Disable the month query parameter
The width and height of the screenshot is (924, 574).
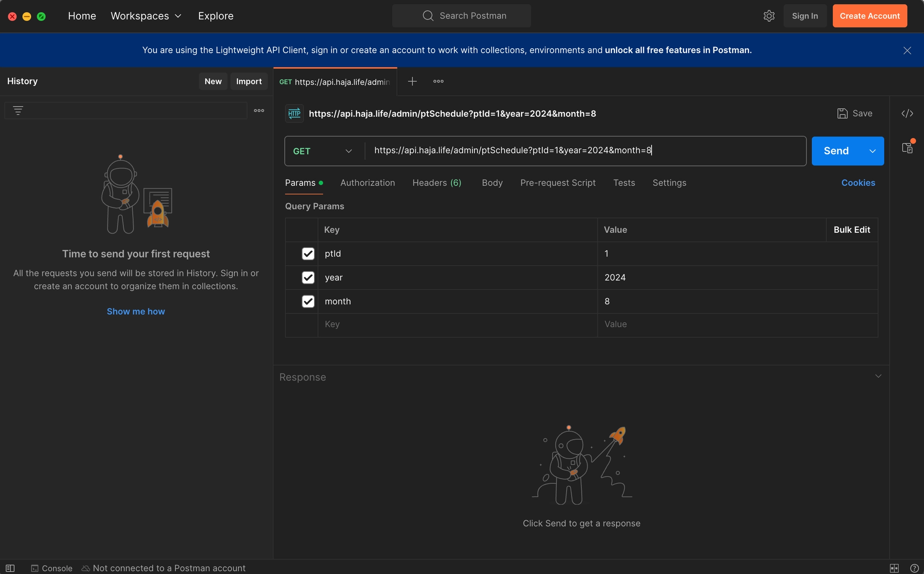(x=308, y=301)
